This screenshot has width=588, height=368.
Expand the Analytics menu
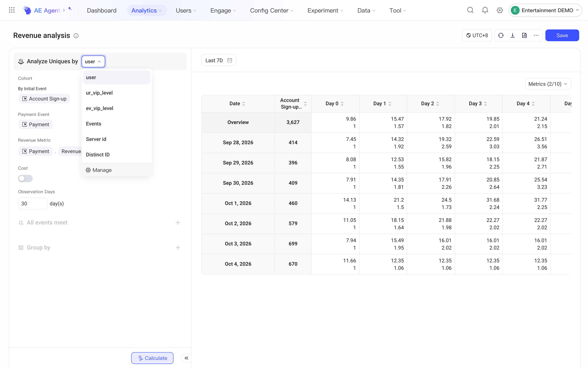(x=147, y=10)
